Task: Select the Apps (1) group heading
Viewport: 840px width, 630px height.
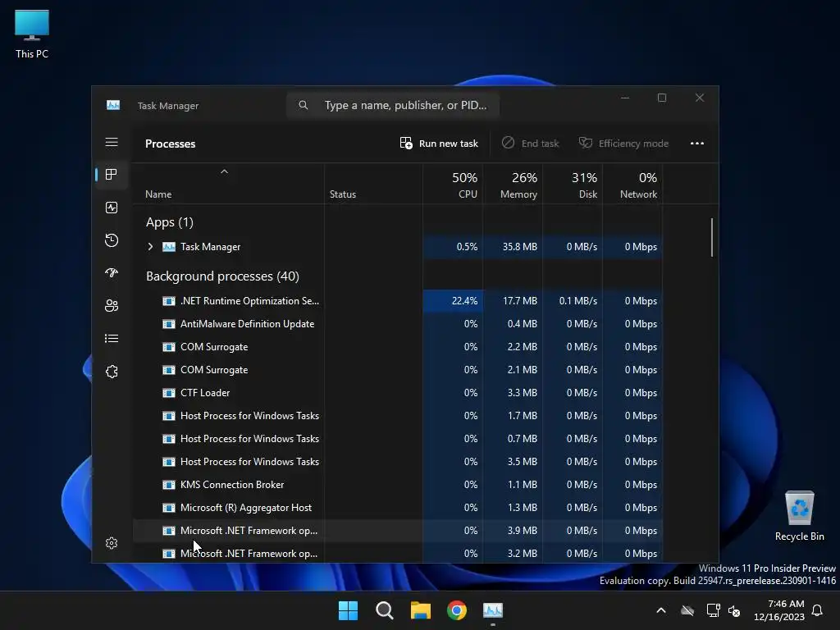Action: pyautogui.click(x=169, y=221)
